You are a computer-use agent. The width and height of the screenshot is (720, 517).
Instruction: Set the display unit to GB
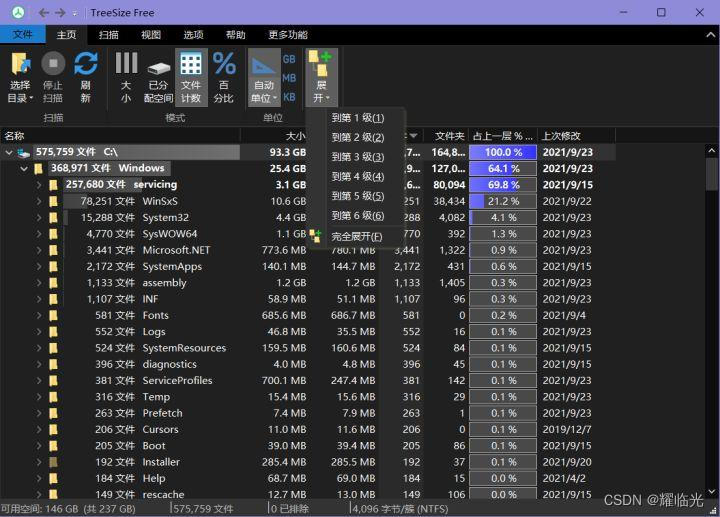289,59
